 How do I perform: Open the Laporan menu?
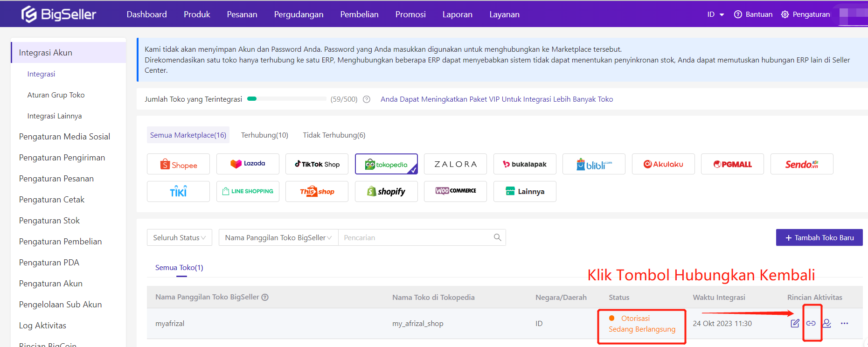tap(458, 14)
